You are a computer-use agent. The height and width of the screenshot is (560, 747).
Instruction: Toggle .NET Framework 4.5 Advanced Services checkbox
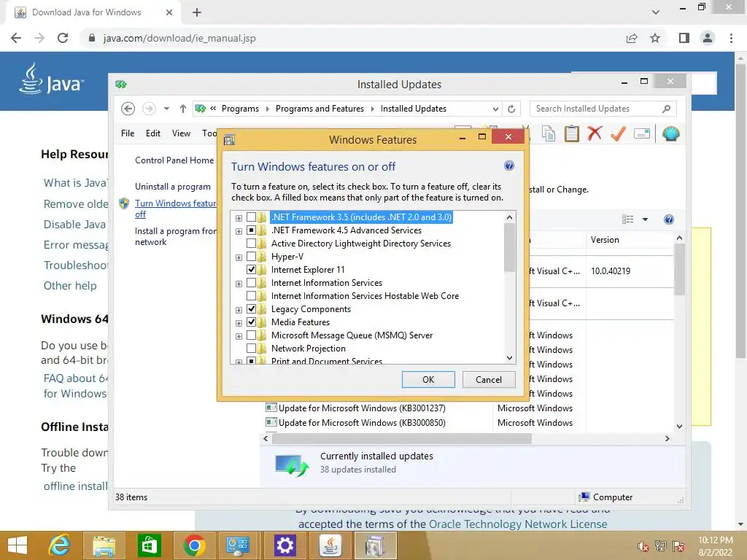251,230
